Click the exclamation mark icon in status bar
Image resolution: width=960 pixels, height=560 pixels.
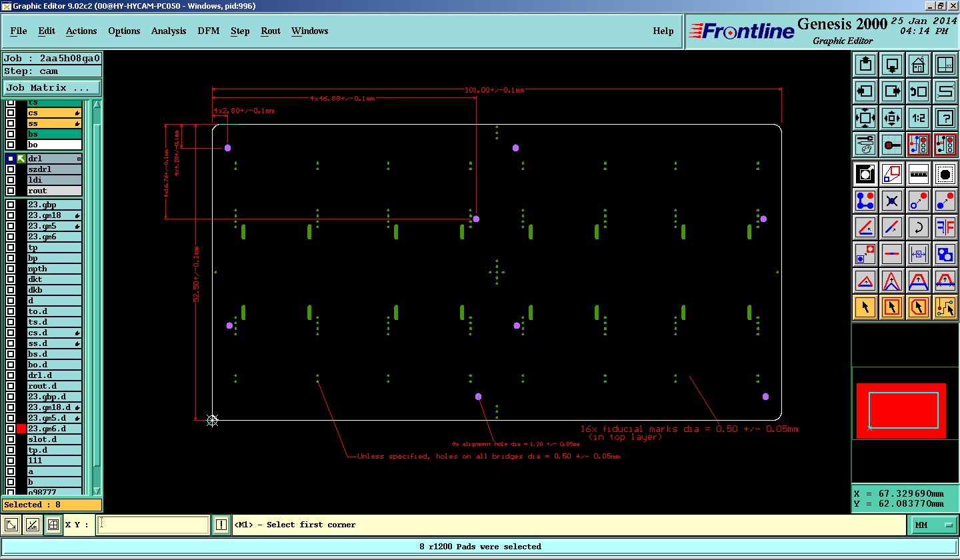click(221, 525)
